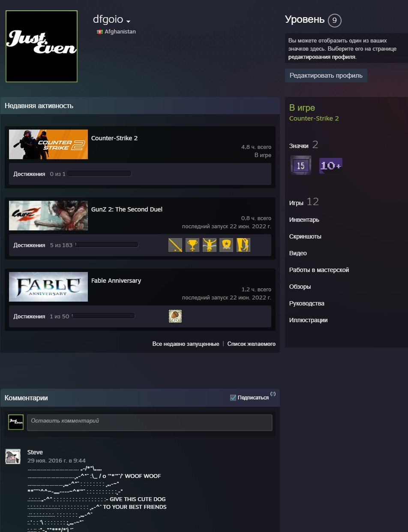This screenshot has width=408, height=532.
Task: Open the Fable Anniversary banner image
Action: 48,287
